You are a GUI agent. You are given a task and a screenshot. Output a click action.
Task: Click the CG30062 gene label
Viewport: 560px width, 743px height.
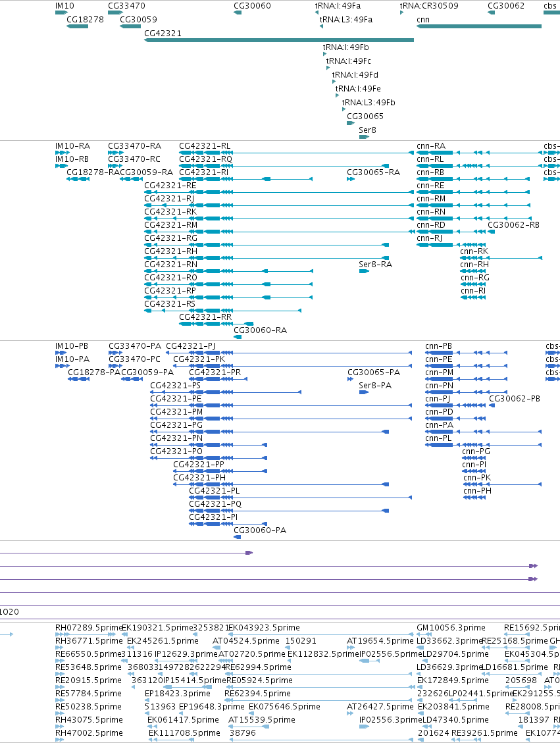pyautogui.click(x=506, y=6)
